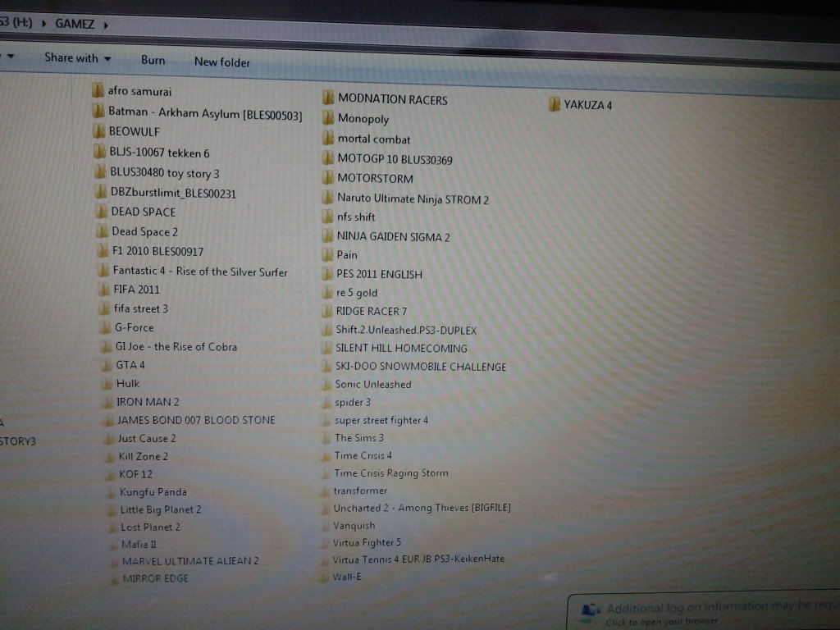The height and width of the screenshot is (630, 840).
Task: Select the Vanquish folder name
Action: coord(354,526)
